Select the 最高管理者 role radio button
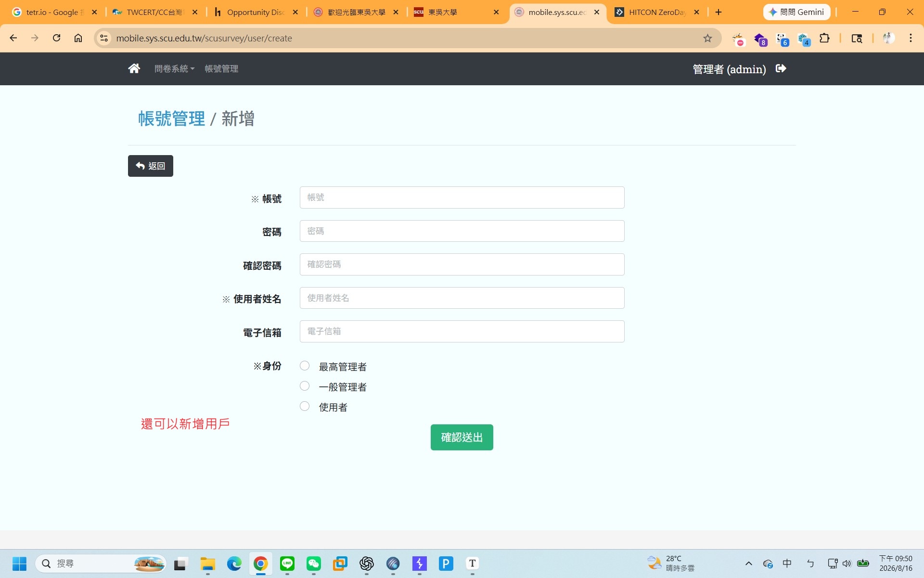Image resolution: width=924 pixels, height=578 pixels. click(305, 366)
